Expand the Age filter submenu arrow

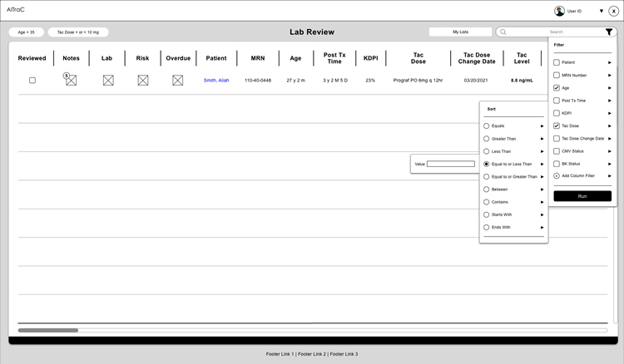(x=609, y=88)
